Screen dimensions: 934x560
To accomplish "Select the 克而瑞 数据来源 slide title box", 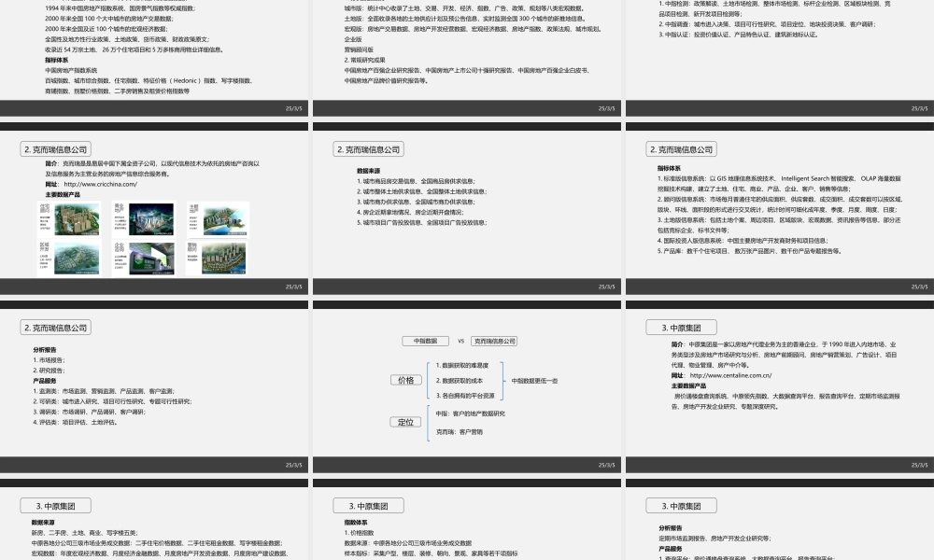I will [x=368, y=150].
